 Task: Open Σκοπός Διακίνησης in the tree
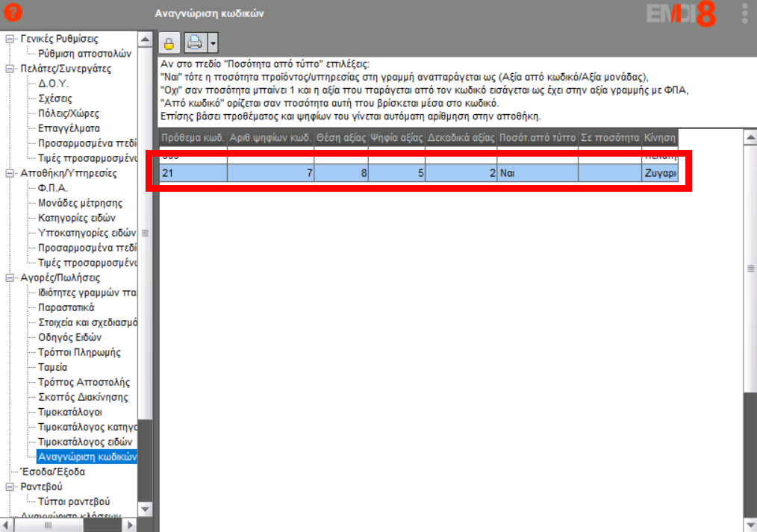(x=83, y=398)
